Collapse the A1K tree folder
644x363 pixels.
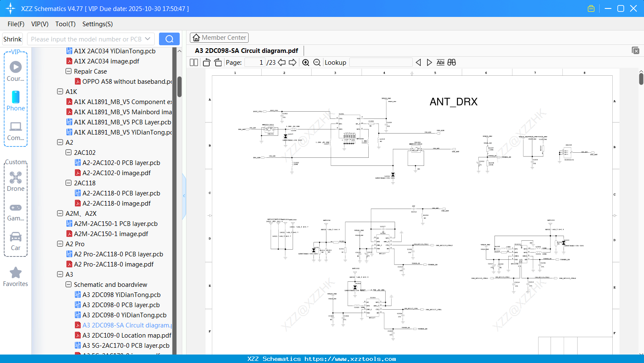tap(60, 91)
